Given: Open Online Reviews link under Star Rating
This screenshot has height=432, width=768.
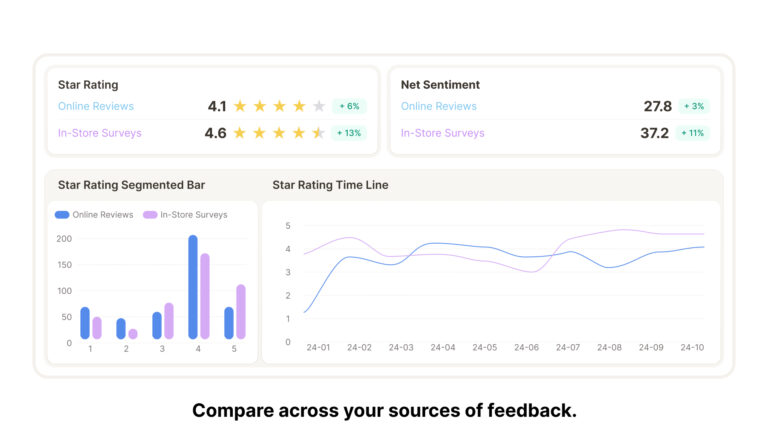Looking at the screenshot, I should tap(96, 106).
